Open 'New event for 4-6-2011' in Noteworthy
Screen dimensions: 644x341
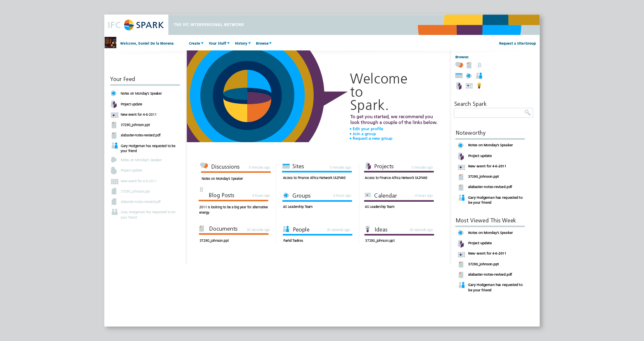click(x=487, y=166)
